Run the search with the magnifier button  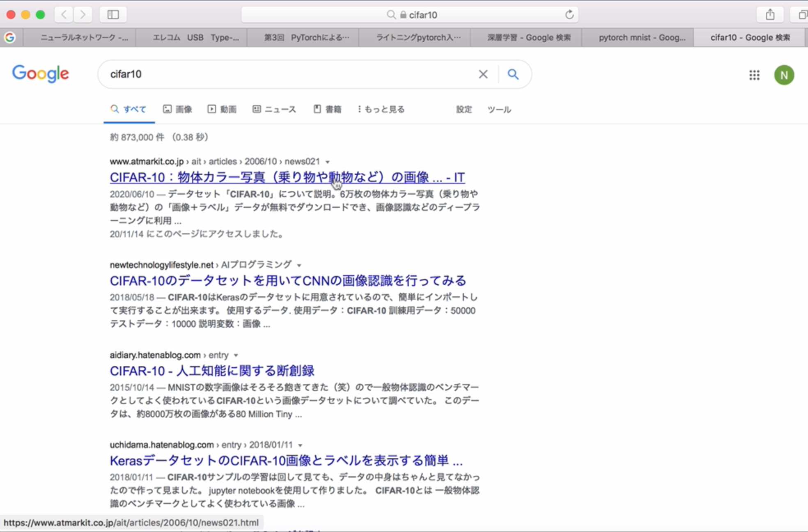(x=513, y=74)
